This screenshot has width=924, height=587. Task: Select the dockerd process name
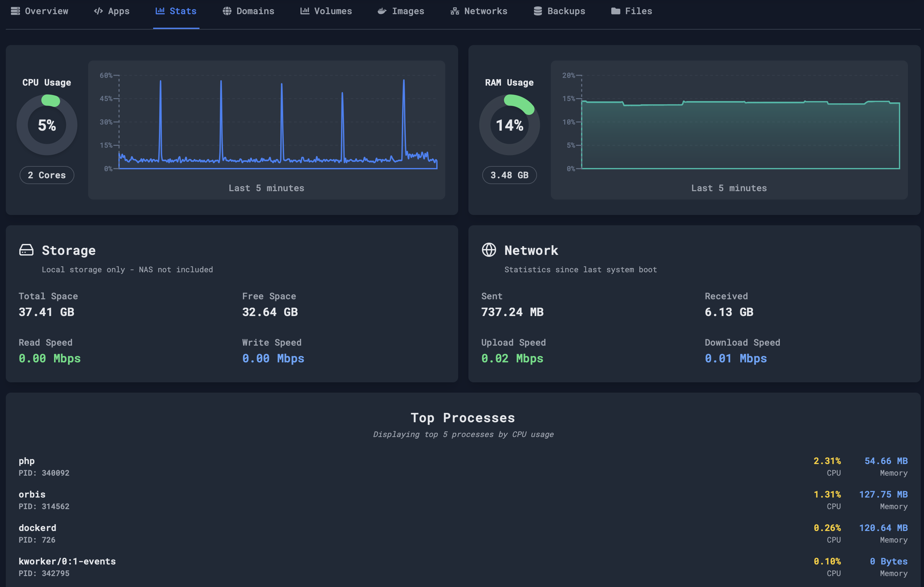(38, 528)
